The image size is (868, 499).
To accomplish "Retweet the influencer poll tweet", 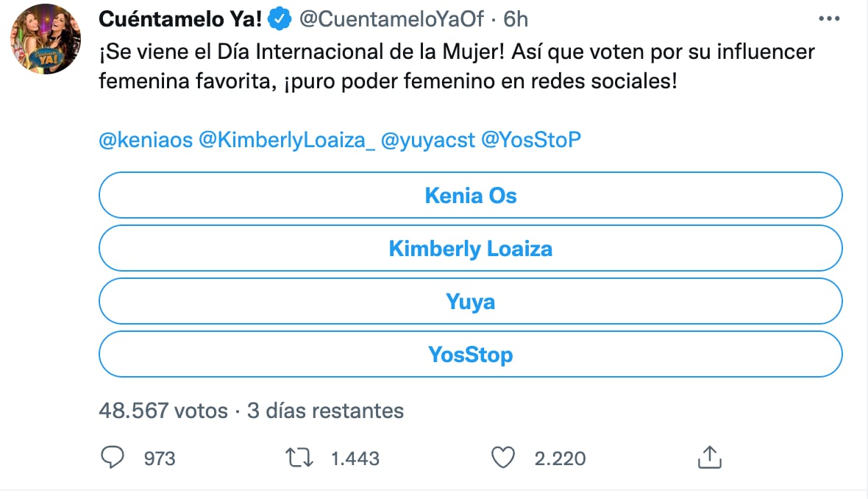I will (298, 458).
